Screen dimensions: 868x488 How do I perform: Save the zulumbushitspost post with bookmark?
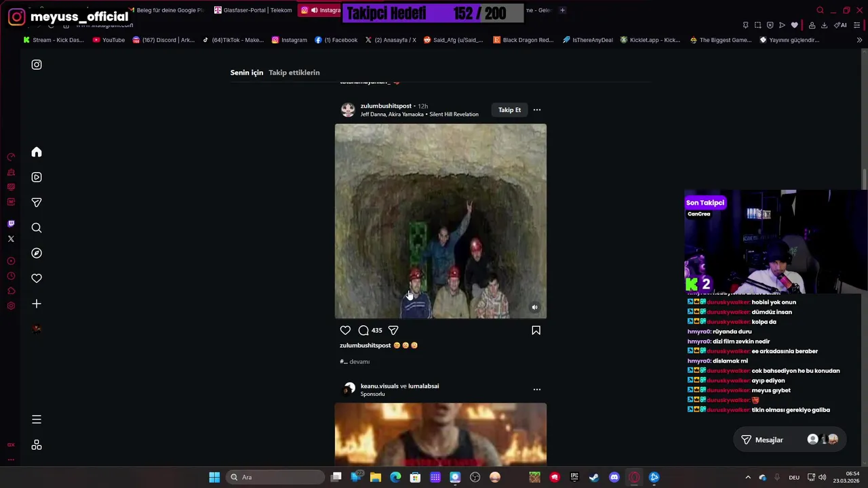pyautogui.click(x=536, y=330)
